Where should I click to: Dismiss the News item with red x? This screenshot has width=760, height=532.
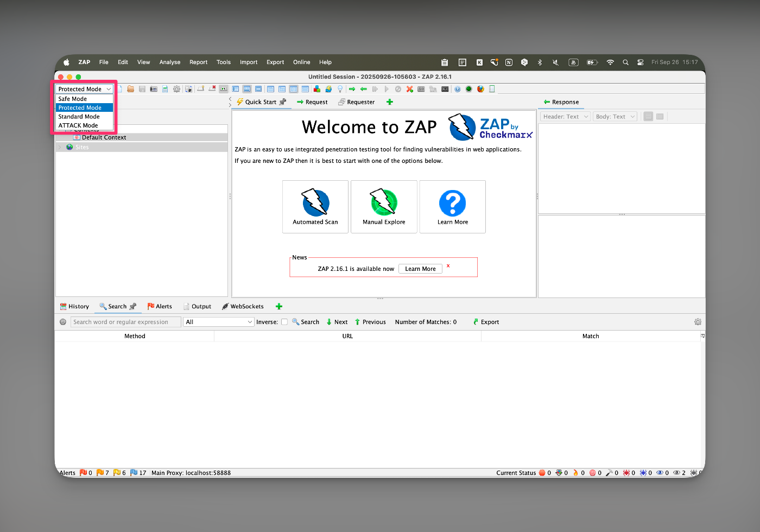448,266
